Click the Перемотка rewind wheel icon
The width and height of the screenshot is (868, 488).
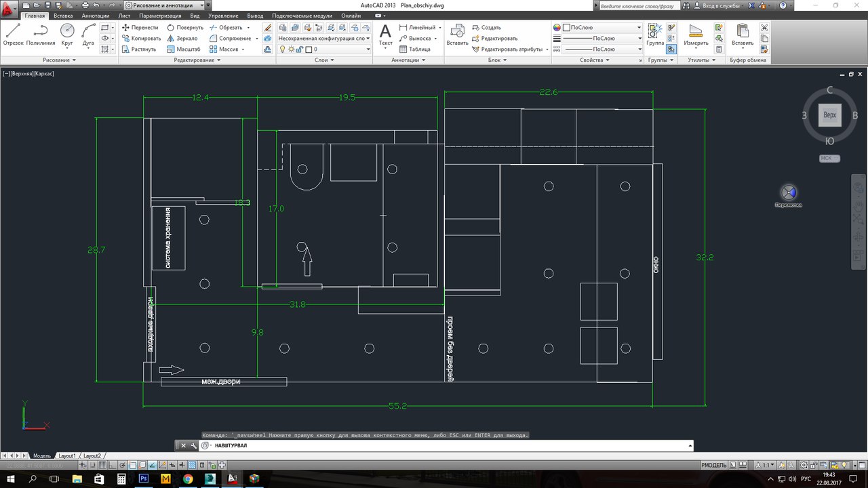tap(788, 192)
